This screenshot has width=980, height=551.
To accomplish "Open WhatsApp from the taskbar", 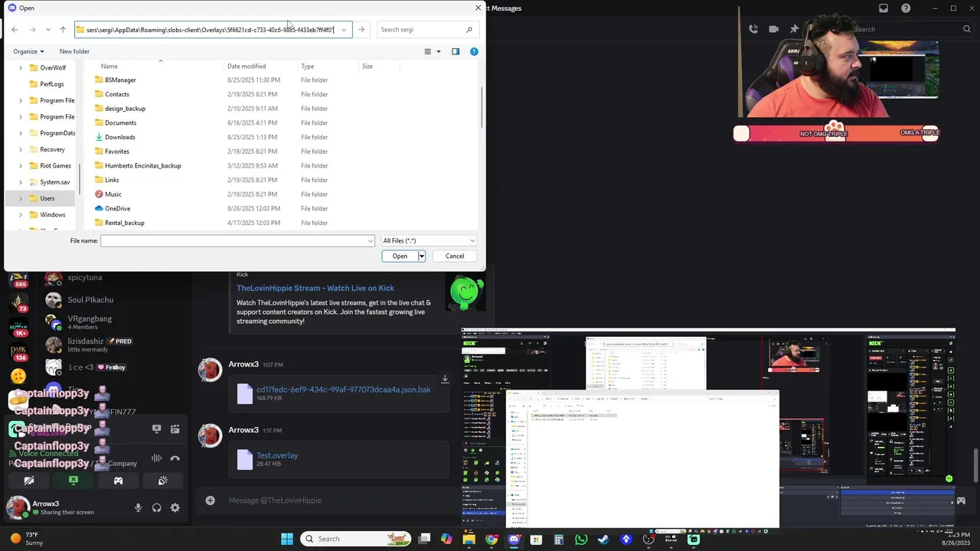I will pyautogui.click(x=581, y=539).
